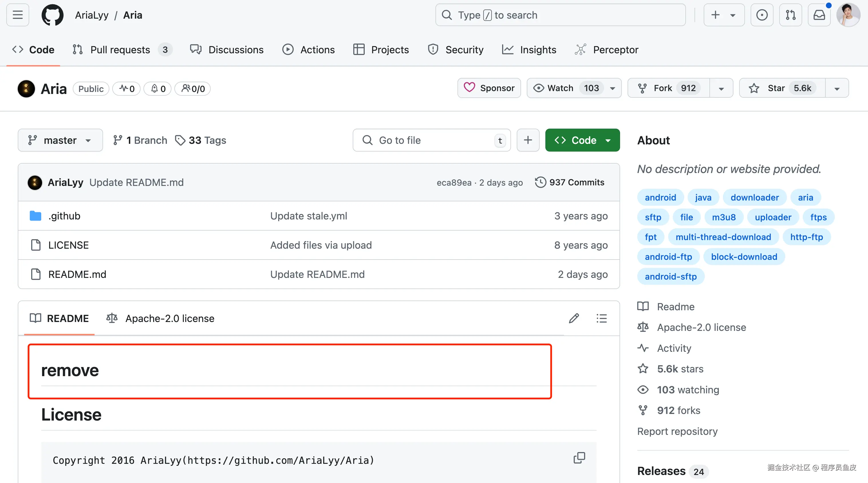Viewport: 868px width, 483px height.
Task: Click the multi-thread-download topic tag
Action: click(723, 237)
